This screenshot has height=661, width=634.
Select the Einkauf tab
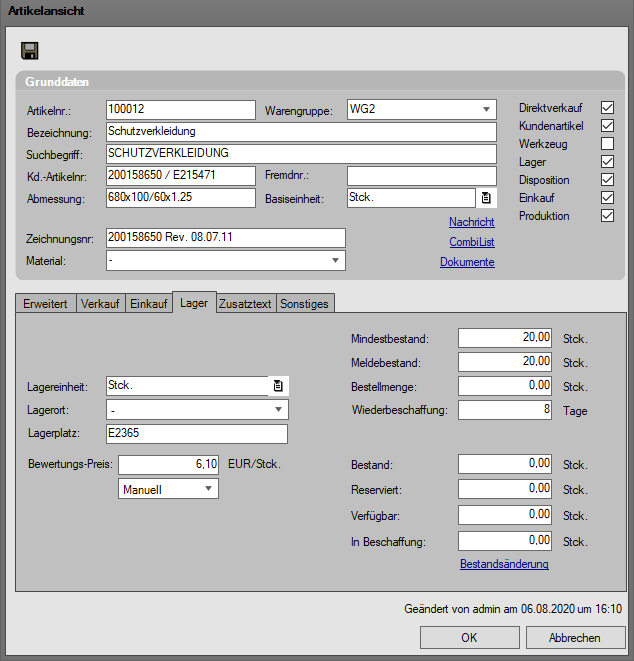149,304
